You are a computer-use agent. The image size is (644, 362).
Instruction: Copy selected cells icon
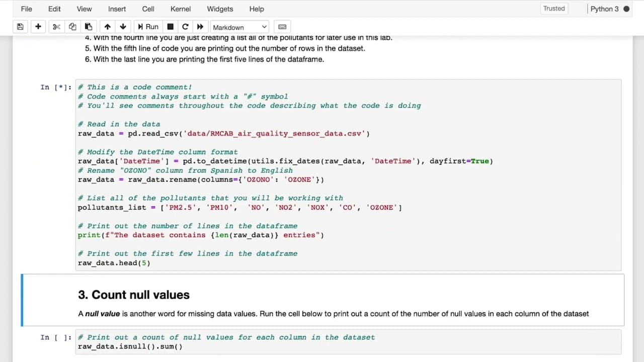pyautogui.click(x=72, y=27)
